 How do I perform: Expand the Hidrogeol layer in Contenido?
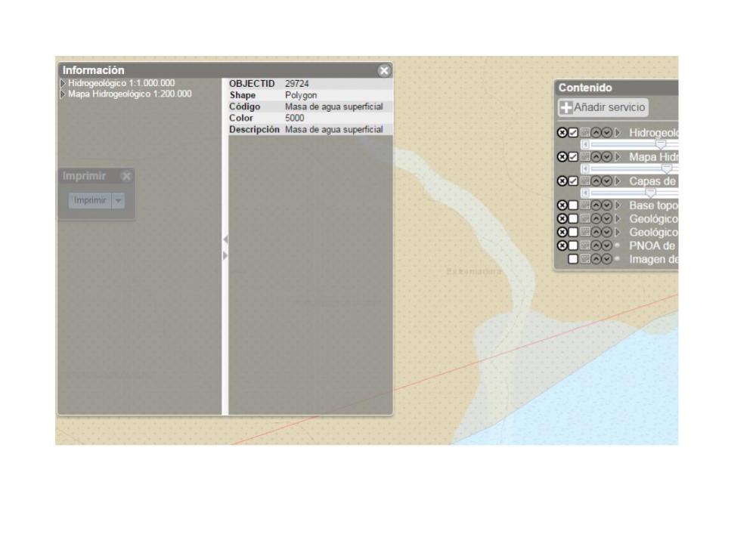click(x=618, y=132)
